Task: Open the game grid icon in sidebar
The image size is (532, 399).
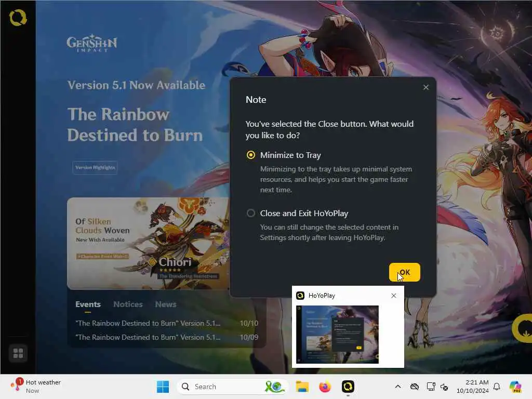Action: pos(18,353)
